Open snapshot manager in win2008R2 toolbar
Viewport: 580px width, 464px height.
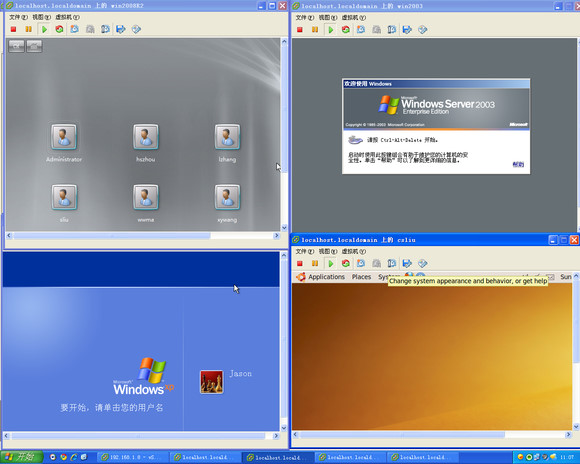coord(105,29)
